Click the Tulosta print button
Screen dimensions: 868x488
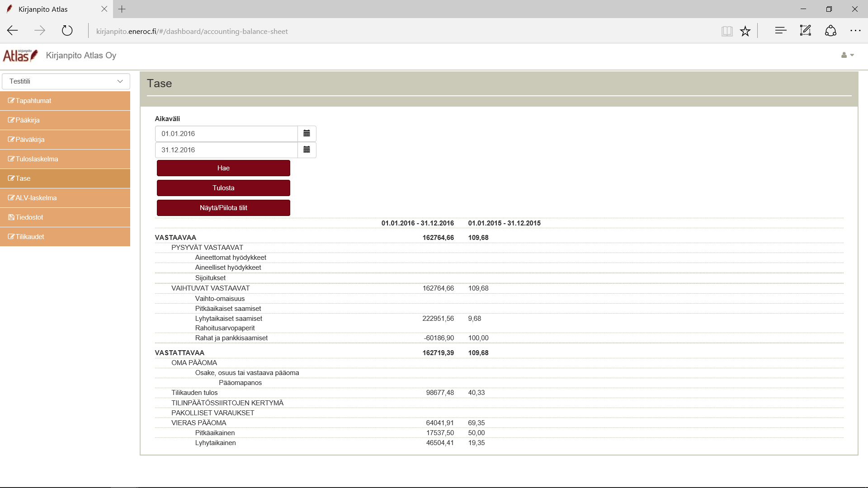click(223, 188)
